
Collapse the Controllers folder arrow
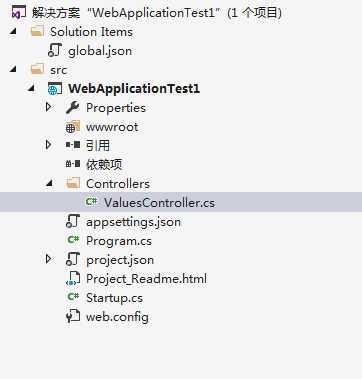click(x=50, y=183)
